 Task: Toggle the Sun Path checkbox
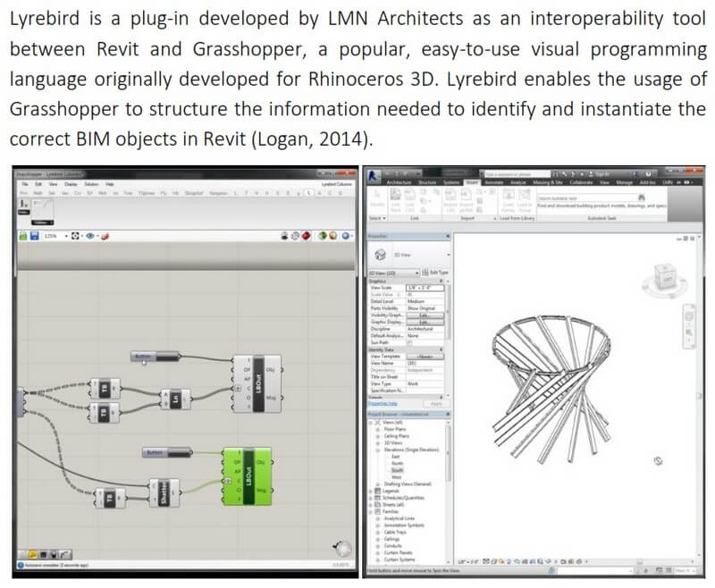[409, 341]
